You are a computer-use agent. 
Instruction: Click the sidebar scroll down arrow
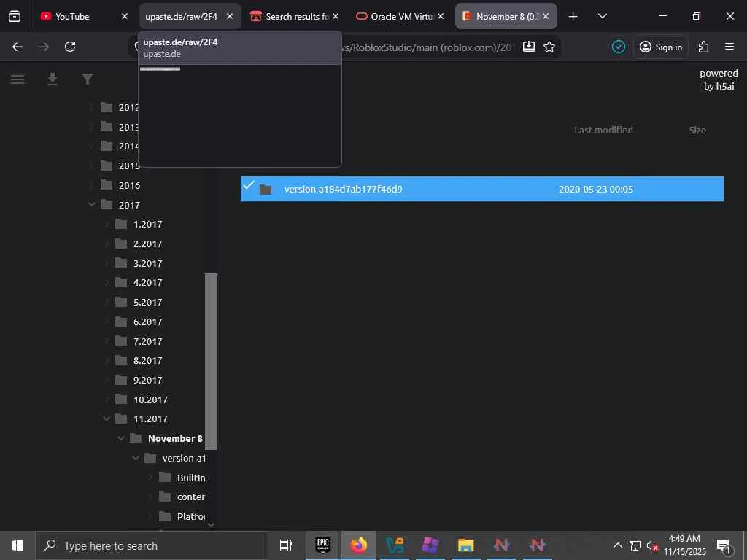click(x=211, y=525)
